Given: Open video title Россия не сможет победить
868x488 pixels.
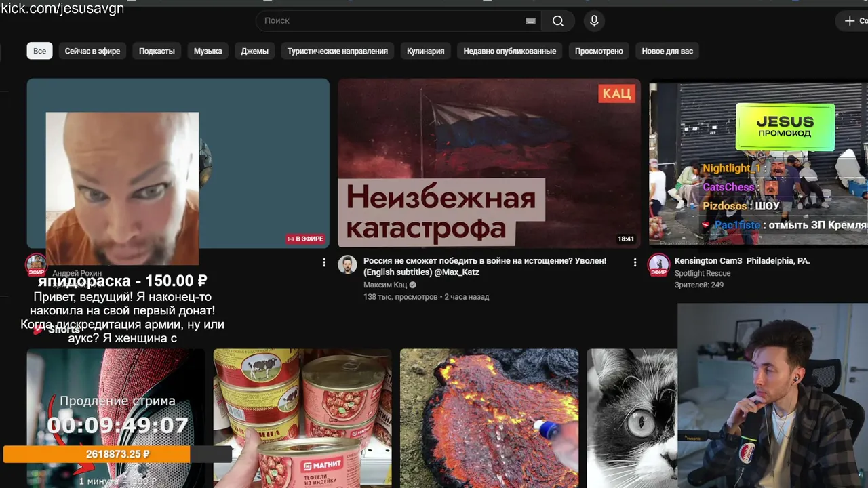Looking at the screenshot, I should click(485, 266).
